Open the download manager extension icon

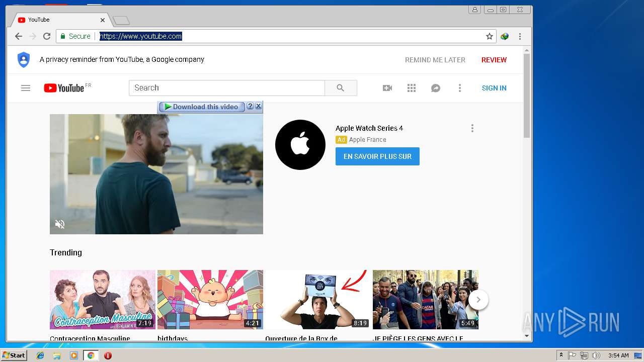pyautogui.click(x=505, y=36)
